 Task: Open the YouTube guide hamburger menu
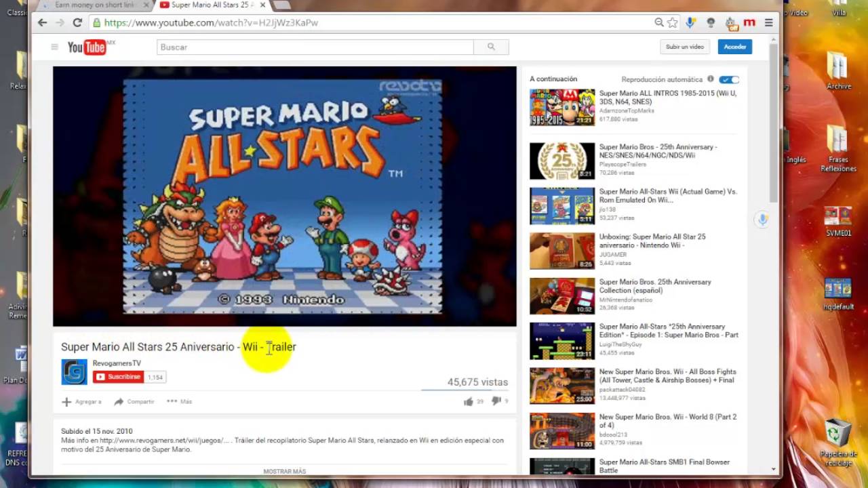coord(54,47)
